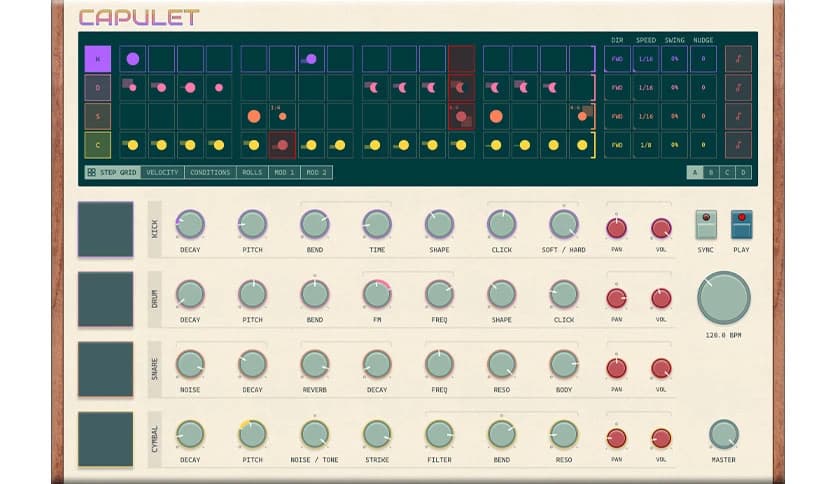
Task: Trigger the drum pad
Action: click(106, 299)
